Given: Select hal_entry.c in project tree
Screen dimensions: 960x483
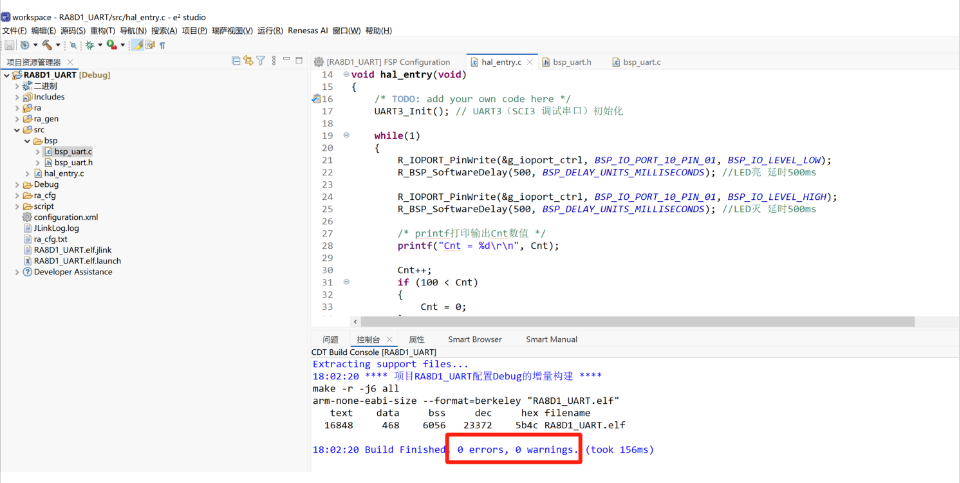Looking at the screenshot, I should click(x=64, y=173).
